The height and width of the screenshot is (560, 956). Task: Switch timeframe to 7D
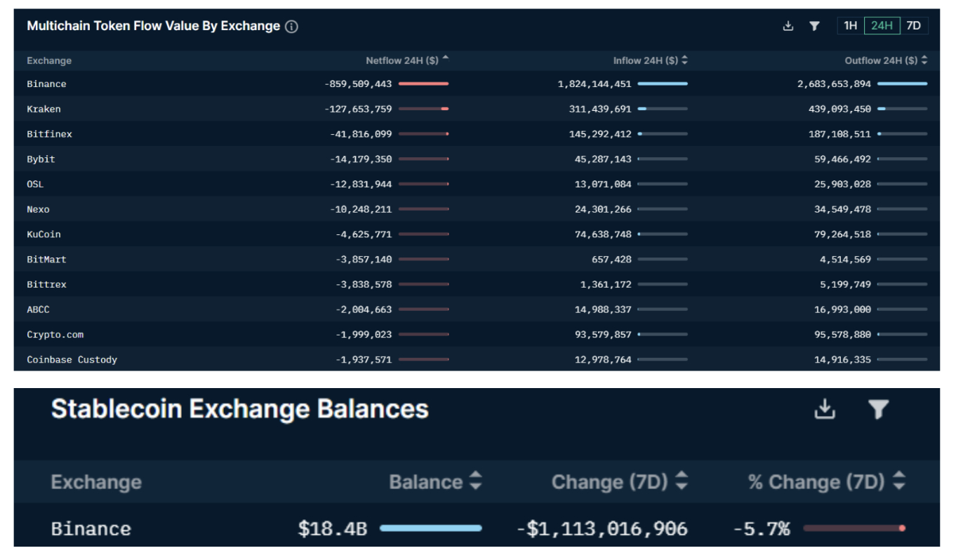tap(913, 26)
